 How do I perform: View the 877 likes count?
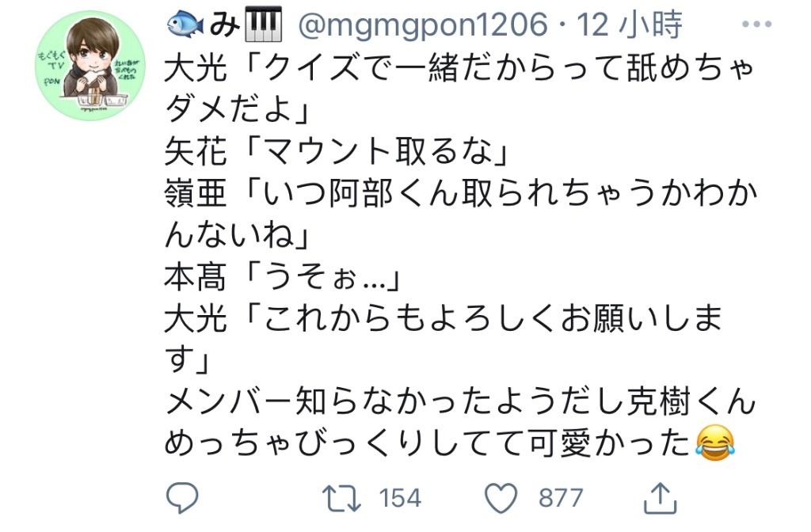tap(561, 499)
